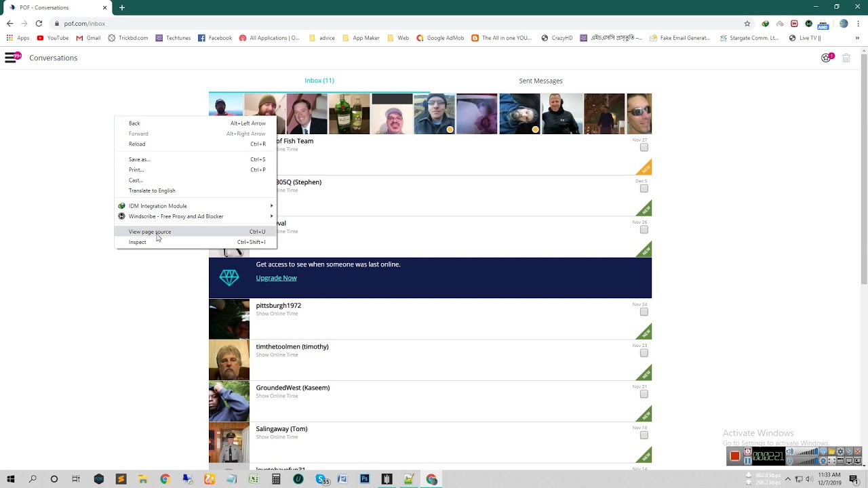Open CrazyHD bookmark
The width and height of the screenshot is (868, 488).
(557, 38)
